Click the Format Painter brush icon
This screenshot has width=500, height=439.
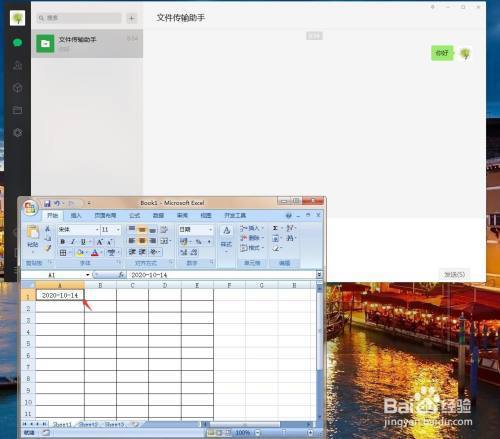coord(48,248)
